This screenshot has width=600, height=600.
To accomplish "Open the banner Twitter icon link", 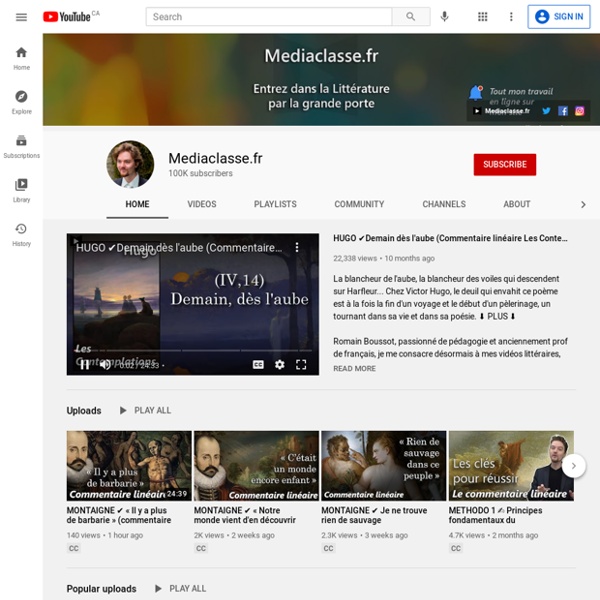I will (x=546, y=111).
